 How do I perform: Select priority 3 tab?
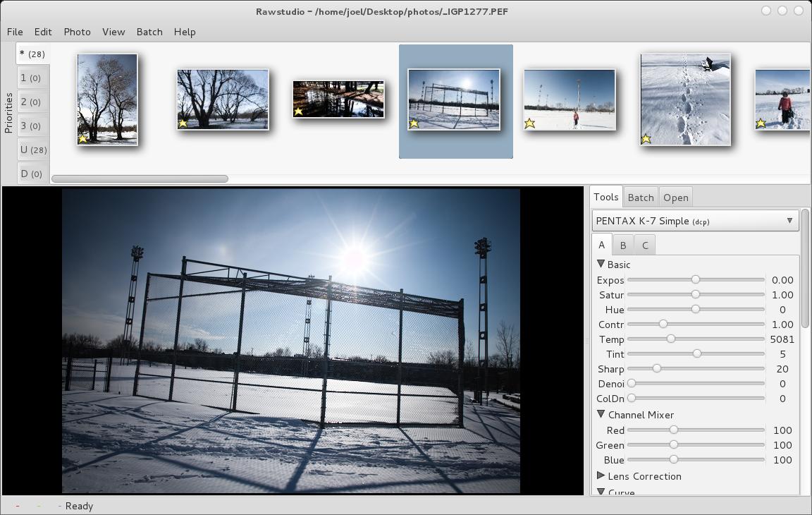[32, 126]
